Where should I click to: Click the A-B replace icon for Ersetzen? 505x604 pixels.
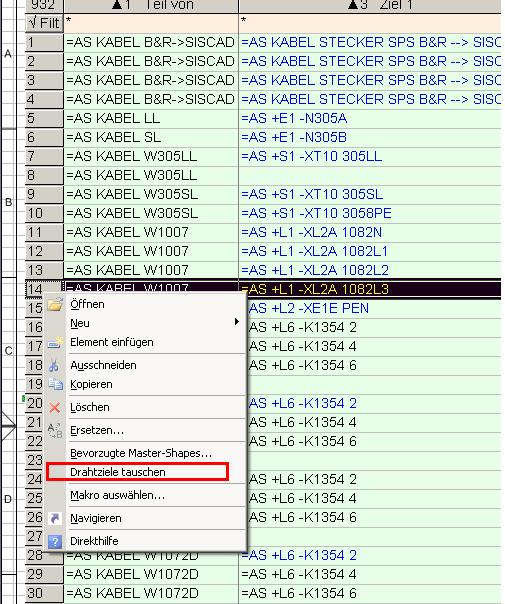[55, 430]
